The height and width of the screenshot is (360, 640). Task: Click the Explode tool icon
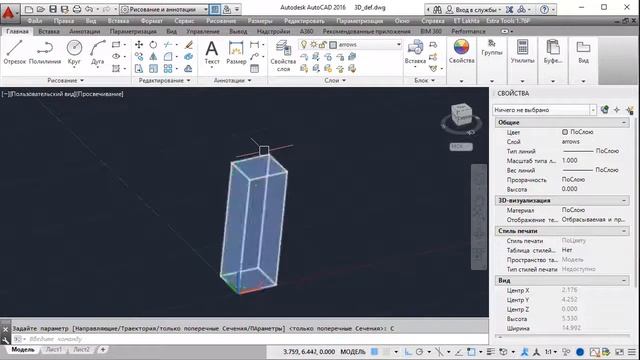[188, 56]
